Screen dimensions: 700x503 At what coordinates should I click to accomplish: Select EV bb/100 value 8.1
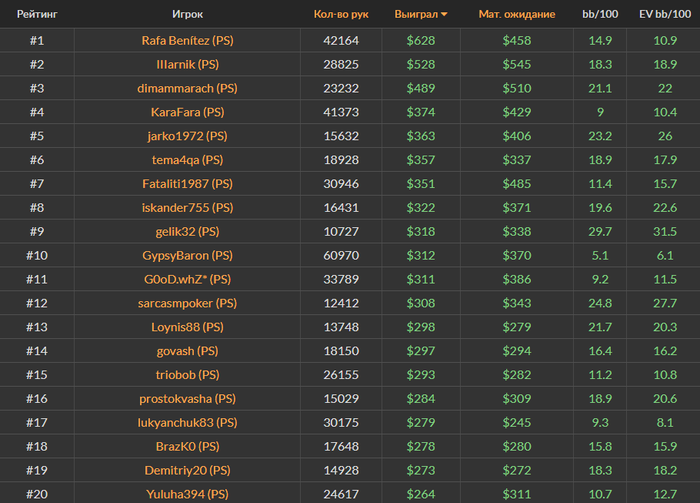[x=665, y=423]
